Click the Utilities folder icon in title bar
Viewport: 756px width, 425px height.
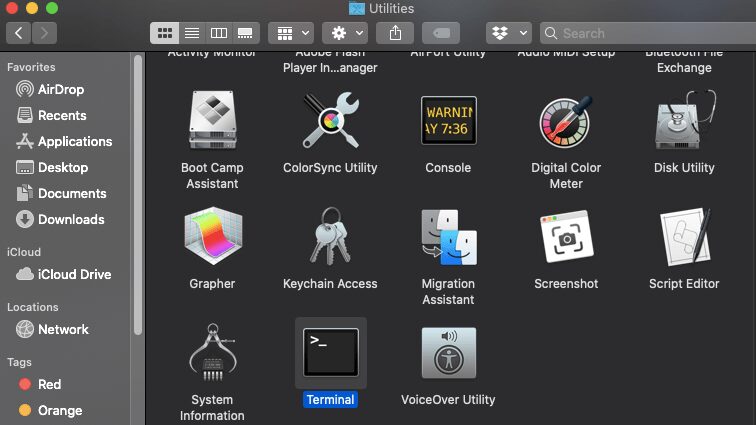[357, 8]
